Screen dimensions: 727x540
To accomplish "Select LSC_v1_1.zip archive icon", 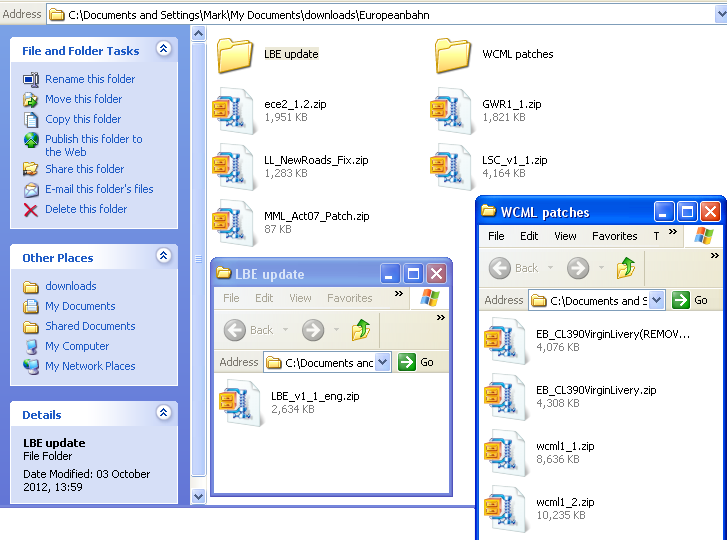I will 451,167.
